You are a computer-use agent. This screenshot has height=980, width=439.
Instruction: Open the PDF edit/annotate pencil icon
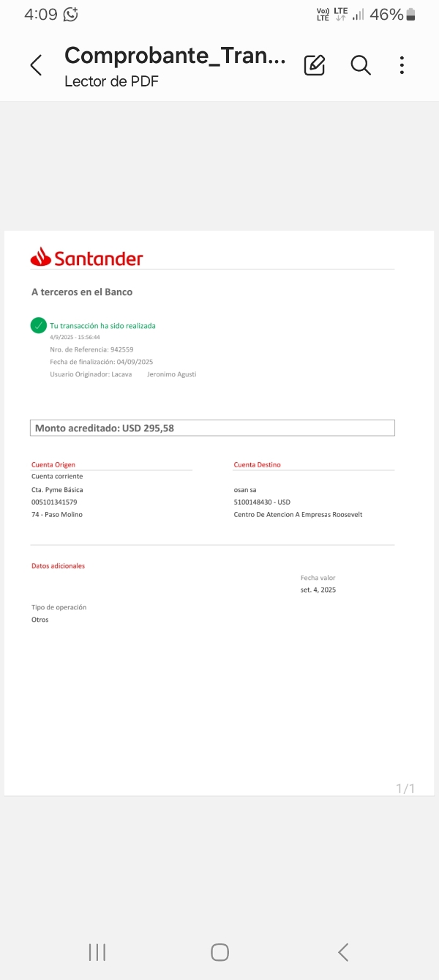click(x=314, y=65)
